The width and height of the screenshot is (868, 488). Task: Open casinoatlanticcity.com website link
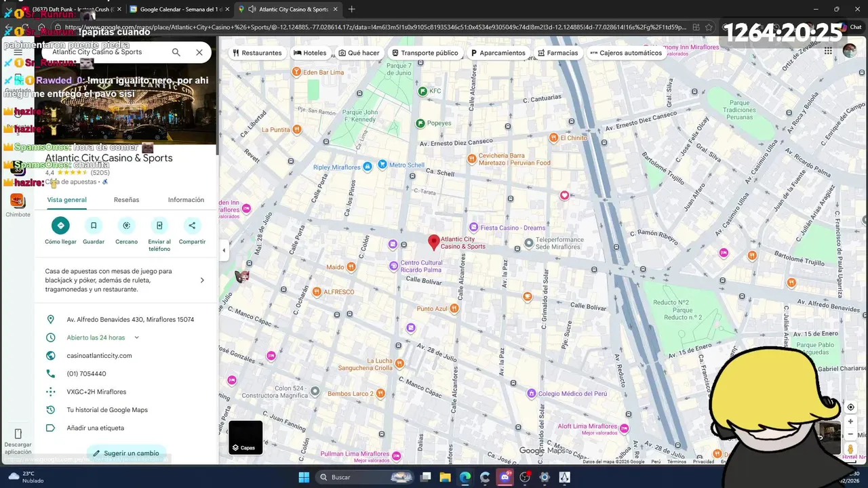(x=99, y=356)
